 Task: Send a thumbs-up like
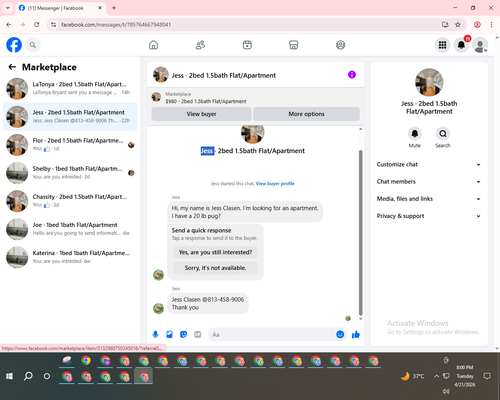(x=356, y=334)
